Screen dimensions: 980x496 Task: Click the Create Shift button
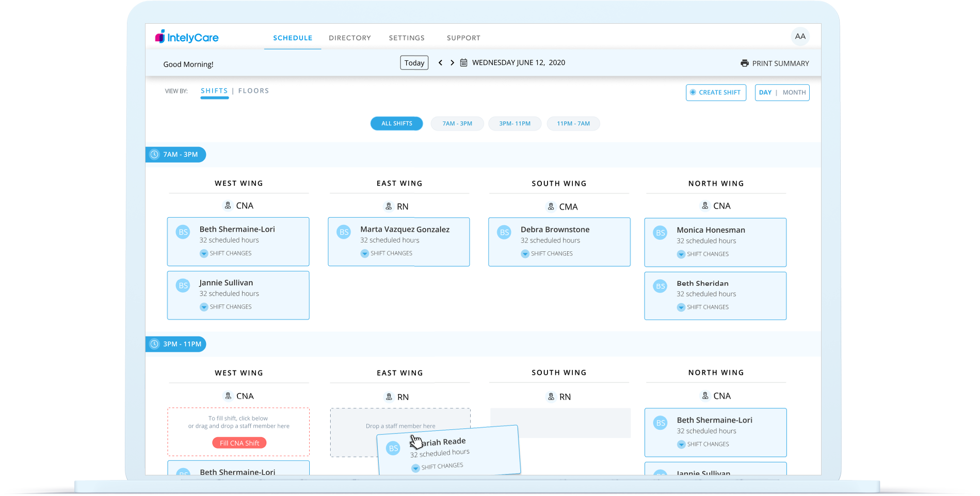[x=715, y=92]
